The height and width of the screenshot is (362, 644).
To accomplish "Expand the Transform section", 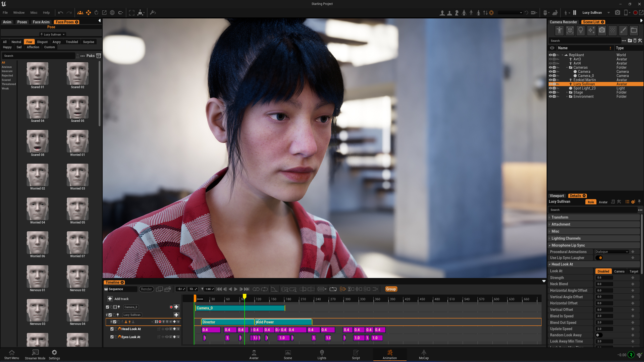I will (x=560, y=217).
